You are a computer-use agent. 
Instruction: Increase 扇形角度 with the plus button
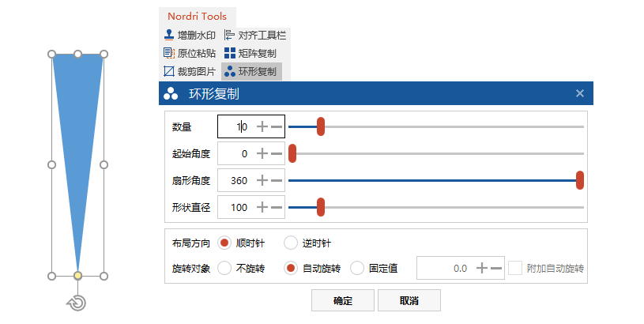(x=262, y=180)
